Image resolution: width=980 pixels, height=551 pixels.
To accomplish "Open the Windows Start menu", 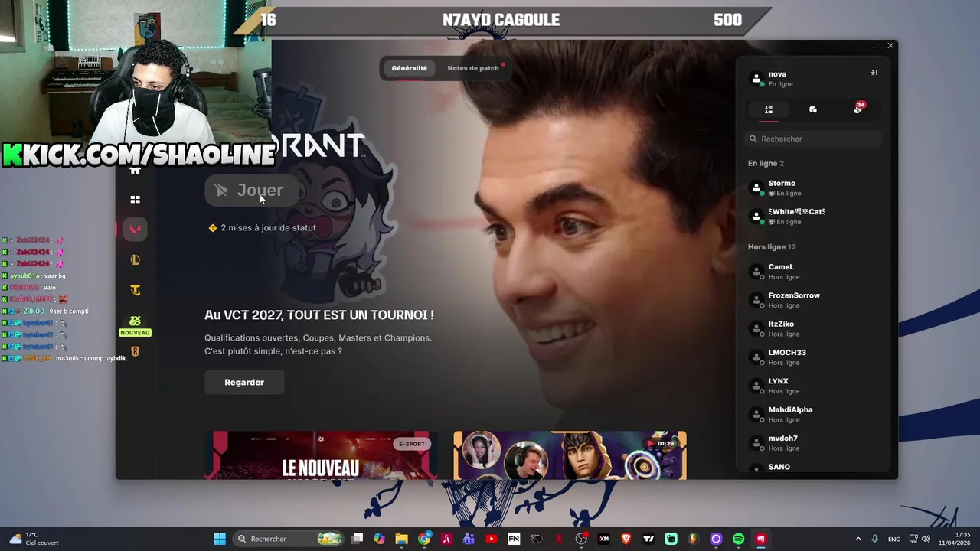I will (x=220, y=539).
